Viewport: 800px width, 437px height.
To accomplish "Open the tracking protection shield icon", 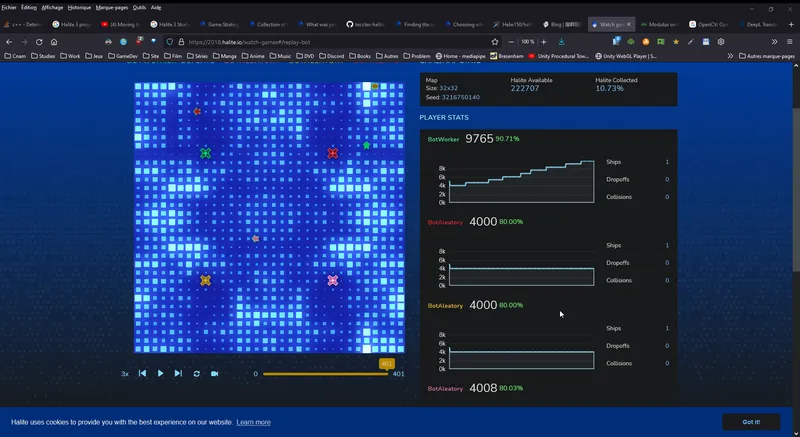I will 170,42.
